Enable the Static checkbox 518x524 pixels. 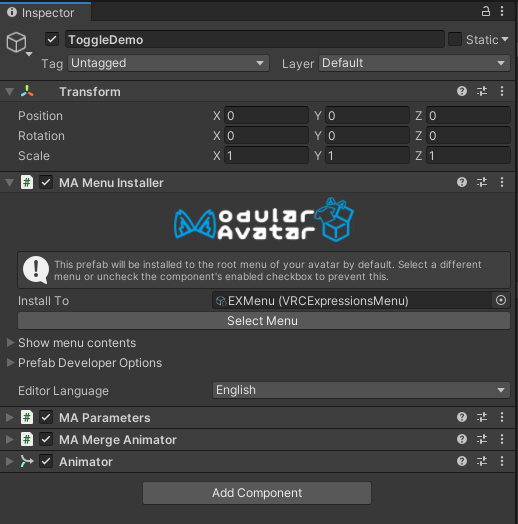[455, 39]
